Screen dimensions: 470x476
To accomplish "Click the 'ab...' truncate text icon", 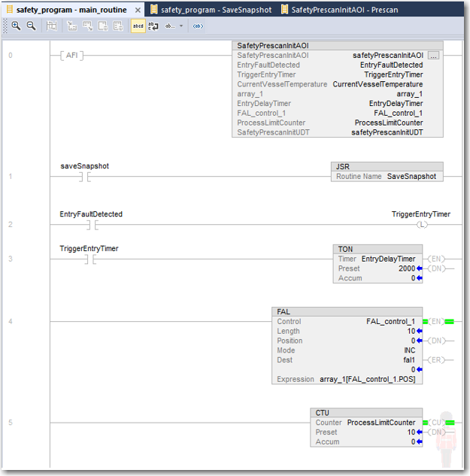I will point(170,26).
